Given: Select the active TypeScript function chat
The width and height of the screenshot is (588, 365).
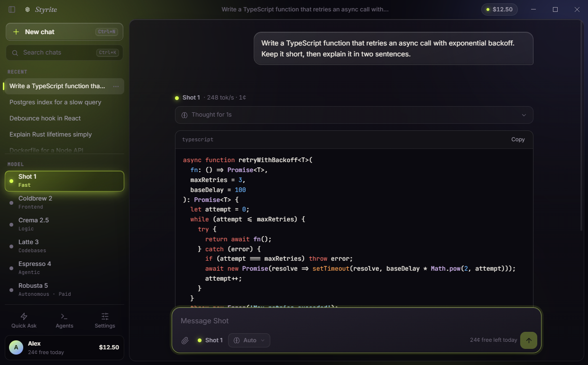Looking at the screenshot, I should [64, 86].
